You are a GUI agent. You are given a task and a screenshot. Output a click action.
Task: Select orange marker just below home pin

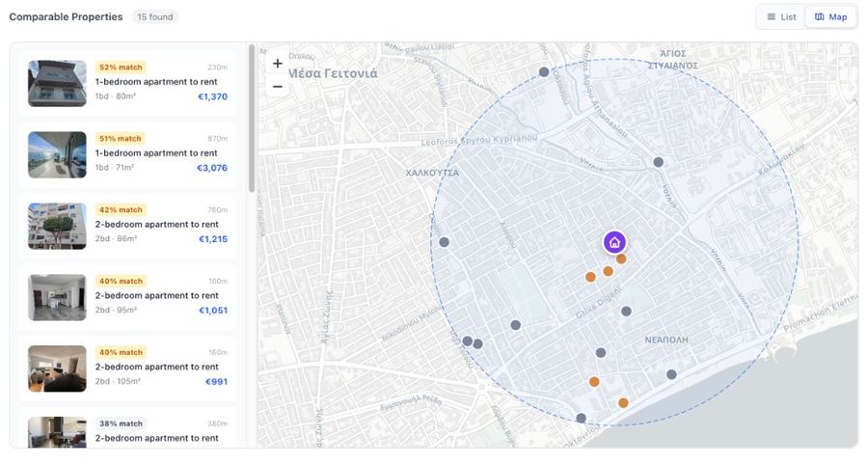(621, 259)
